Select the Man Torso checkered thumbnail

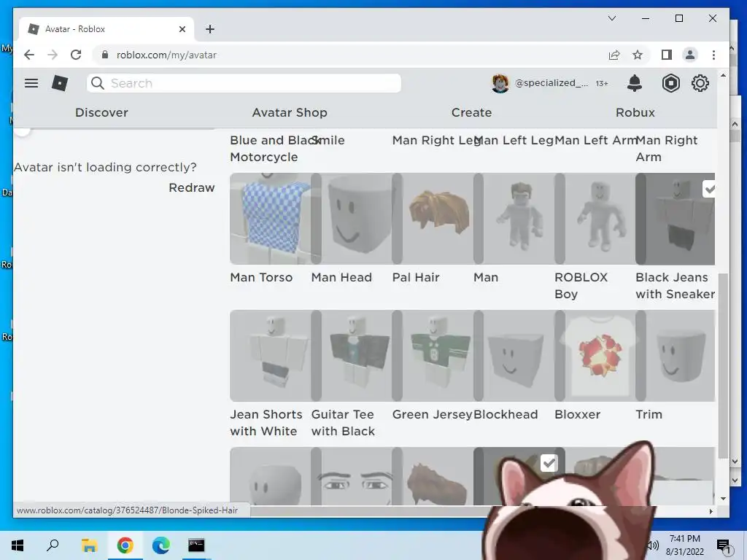pos(270,219)
